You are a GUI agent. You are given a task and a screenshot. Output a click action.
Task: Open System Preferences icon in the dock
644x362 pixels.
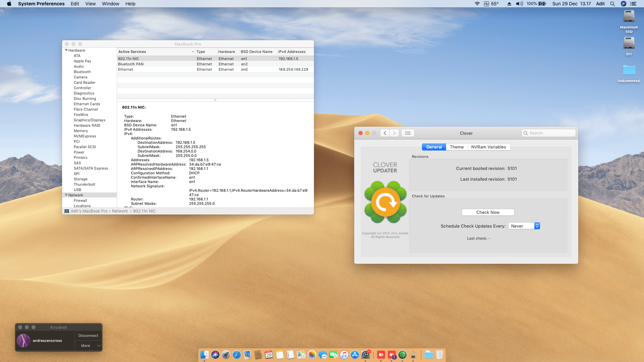coord(366,355)
